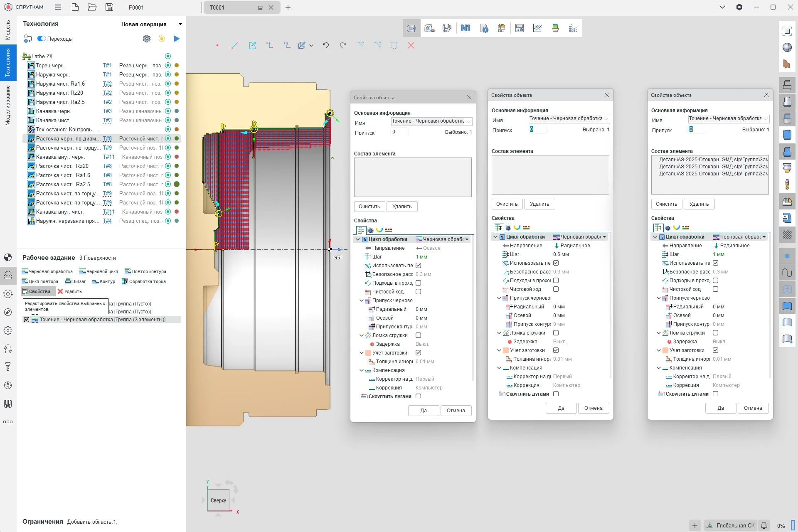Click the chart graph icon in toolbar
The image size is (798, 532).
tap(537, 28)
